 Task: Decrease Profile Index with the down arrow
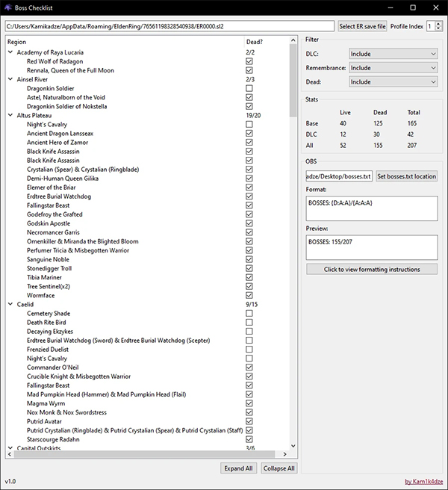click(438, 28)
